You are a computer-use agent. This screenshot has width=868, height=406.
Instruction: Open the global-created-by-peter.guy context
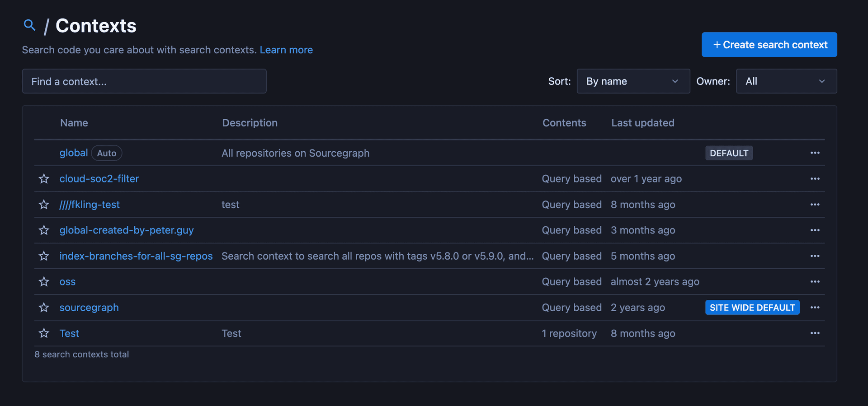tap(127, 230)
